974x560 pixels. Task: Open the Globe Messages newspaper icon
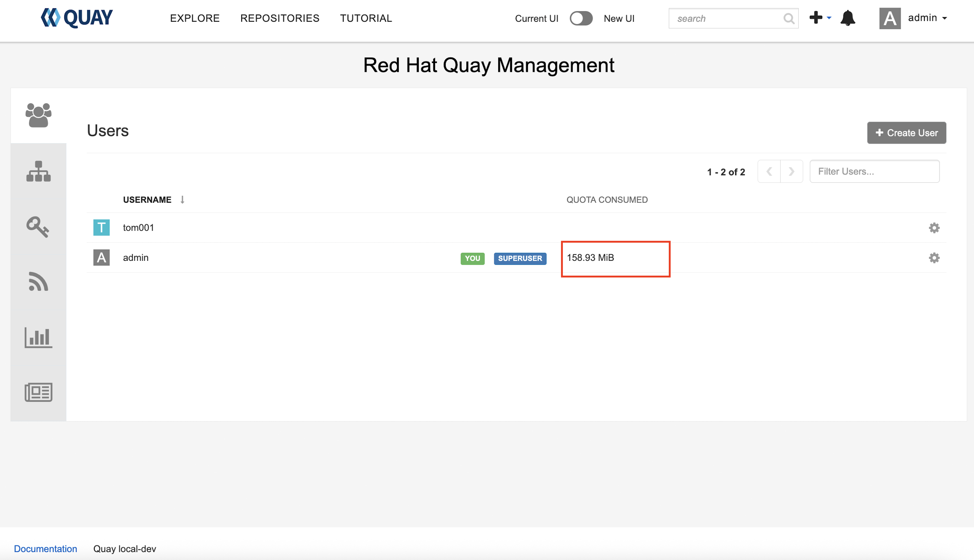(38, 392)
